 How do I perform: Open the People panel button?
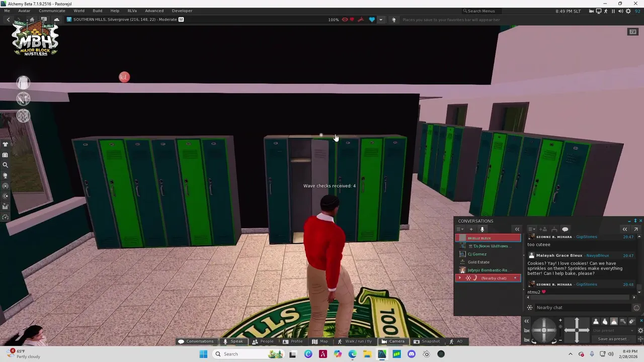pos(263,341)
